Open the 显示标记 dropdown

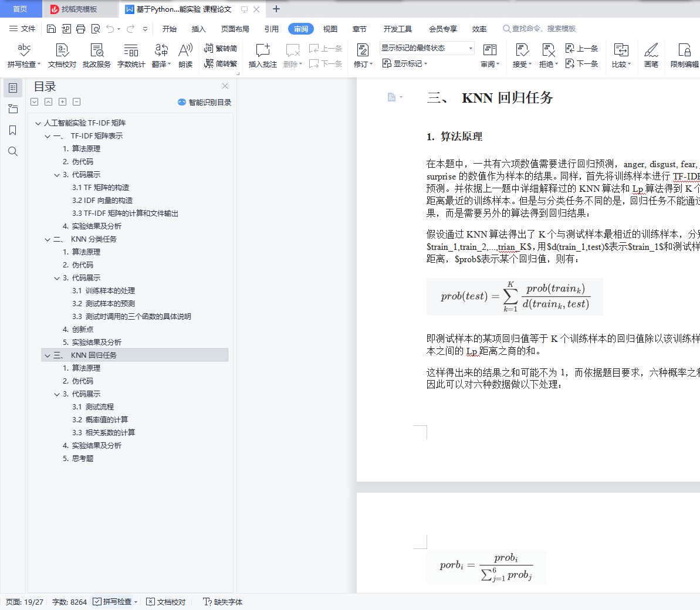405,63
